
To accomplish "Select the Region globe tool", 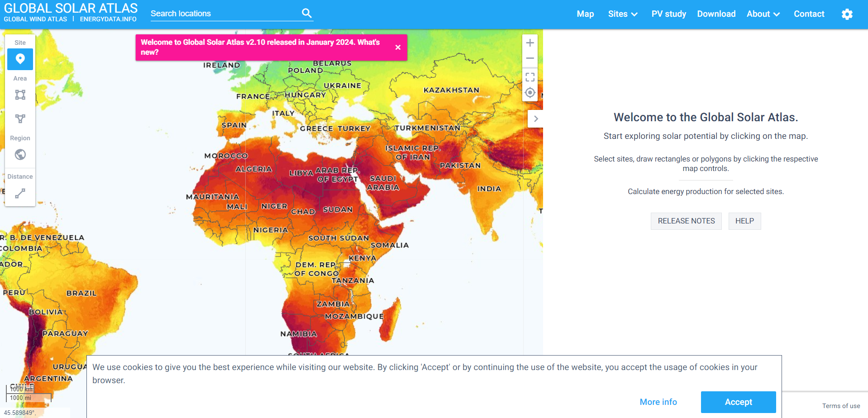I will [20, 155].
